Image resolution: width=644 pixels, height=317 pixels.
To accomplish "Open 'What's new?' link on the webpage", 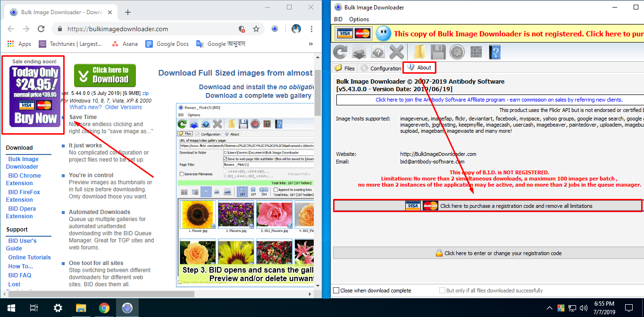I will click(85, 107).
